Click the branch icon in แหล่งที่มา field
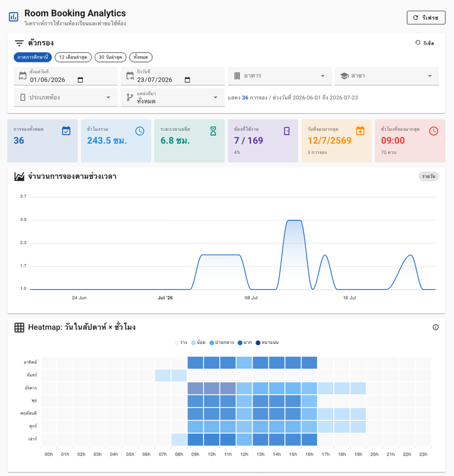This screenshot has height=476, width=454. point(130,98)
